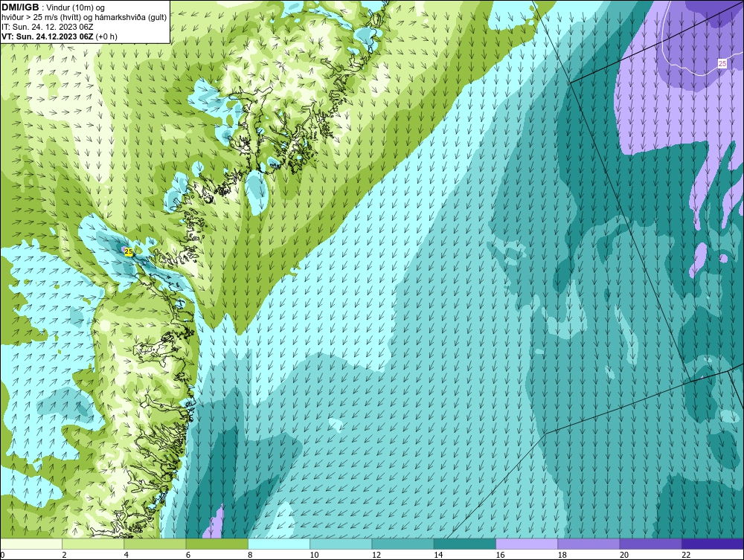Click the 2–4 m/s light green legend swatch
This screenshot has width=744, height=560.
click(93, 544)
